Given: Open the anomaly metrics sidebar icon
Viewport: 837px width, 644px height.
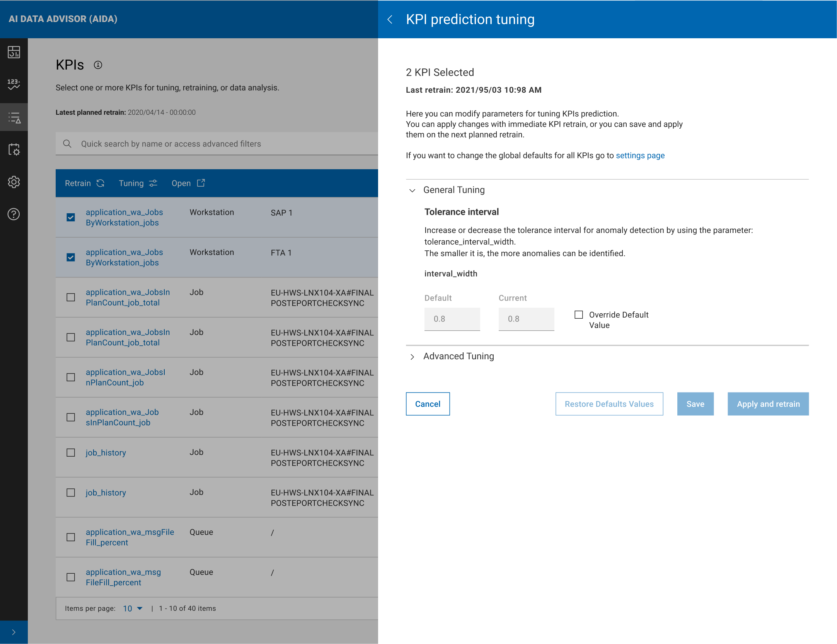Looking at the screenshot, I should point(14,84).
